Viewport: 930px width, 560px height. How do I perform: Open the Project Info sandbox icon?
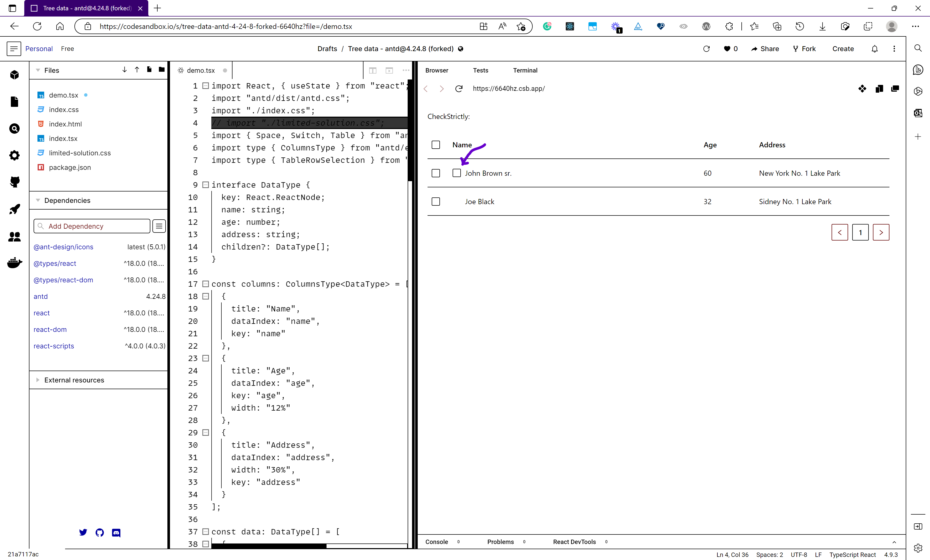[x=14, y=74]
